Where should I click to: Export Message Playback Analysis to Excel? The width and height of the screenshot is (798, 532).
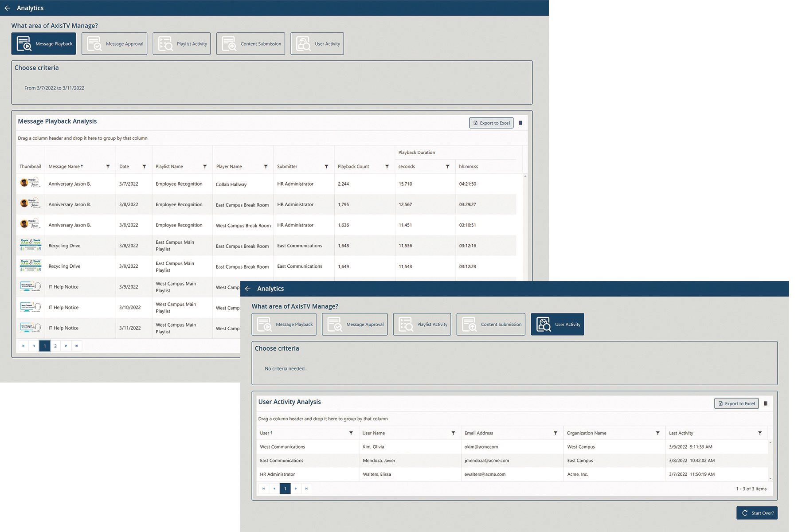click(491, 123)
